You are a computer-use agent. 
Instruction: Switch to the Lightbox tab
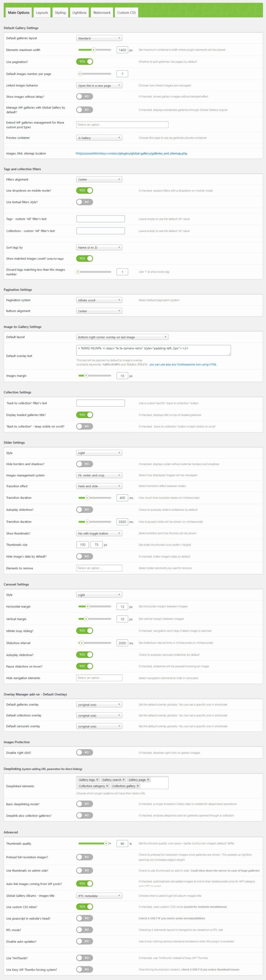click(x=79, y=13)
